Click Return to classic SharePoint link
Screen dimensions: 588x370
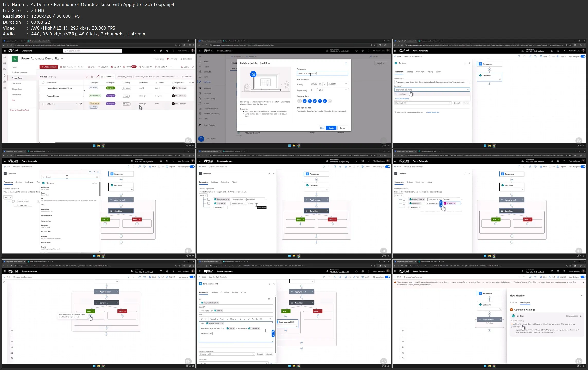coord(19,110)
